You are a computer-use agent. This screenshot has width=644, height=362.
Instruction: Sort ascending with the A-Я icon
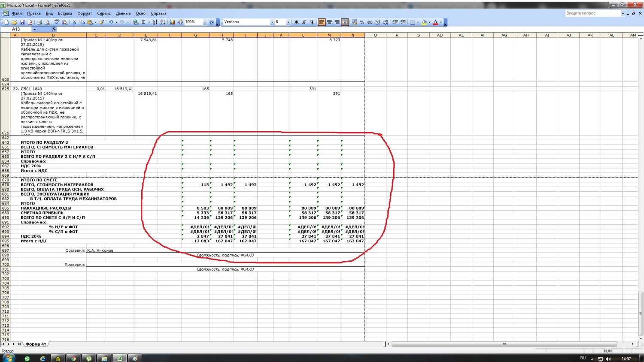click(x=155, y=22)
